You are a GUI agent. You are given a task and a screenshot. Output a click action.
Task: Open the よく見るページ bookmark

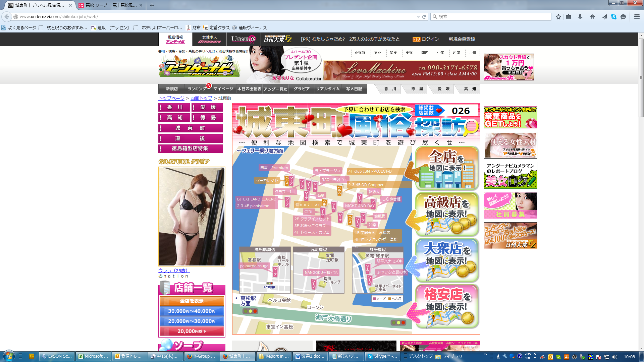pos(19,28)
